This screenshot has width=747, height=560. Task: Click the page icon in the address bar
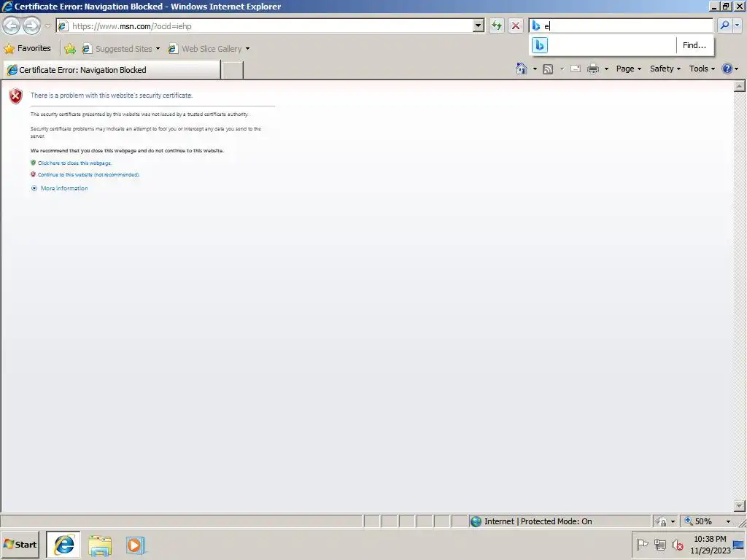point(63,26)
